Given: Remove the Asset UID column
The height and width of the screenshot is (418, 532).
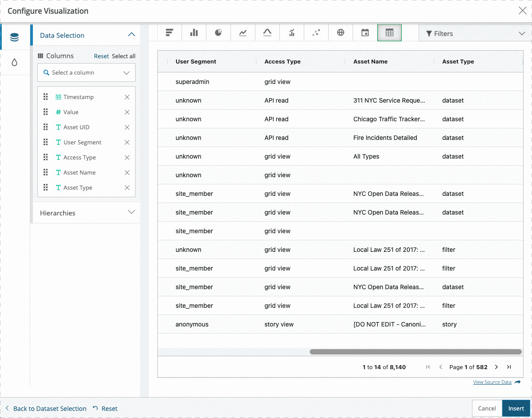Looking at the screenshot, I should pos(127,127).
